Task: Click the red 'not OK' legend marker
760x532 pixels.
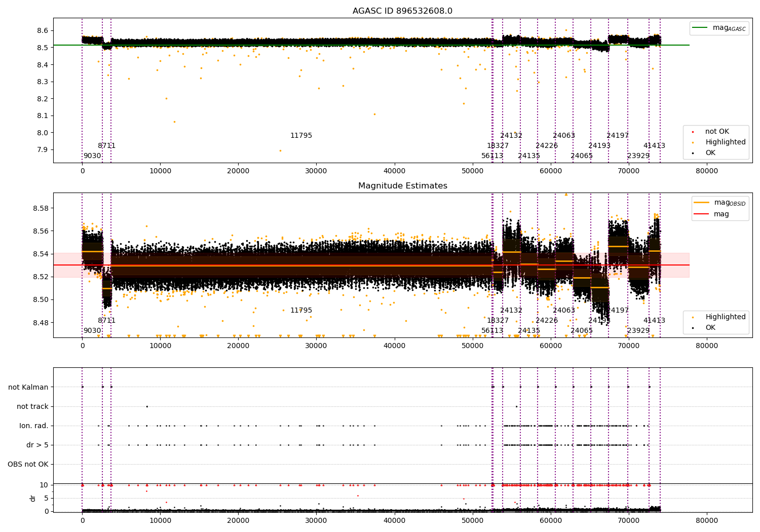Action: (693, 132)
